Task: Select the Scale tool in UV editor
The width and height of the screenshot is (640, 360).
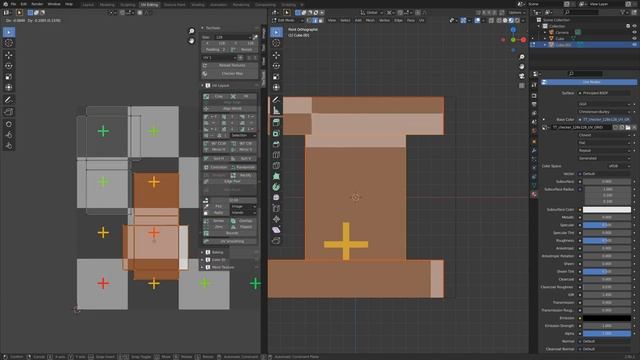Action: 9,77
